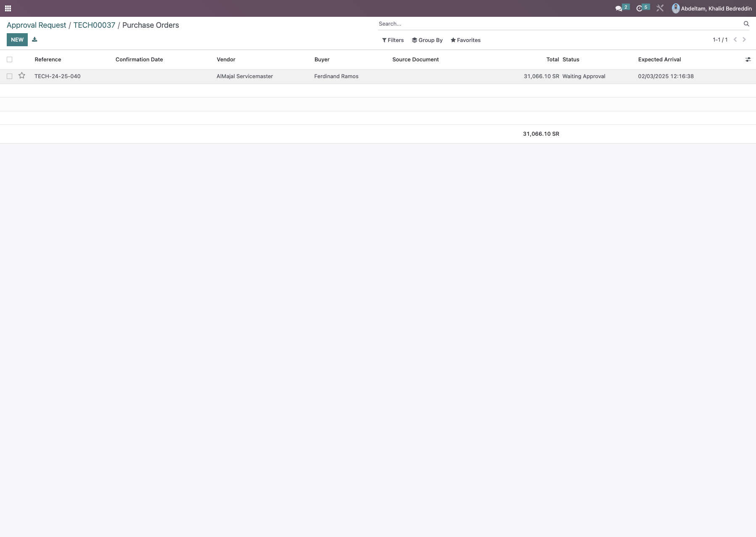This screenshot has height=537, width=756.
Task: Select all records checkbox in header
Action: [10, 60]
